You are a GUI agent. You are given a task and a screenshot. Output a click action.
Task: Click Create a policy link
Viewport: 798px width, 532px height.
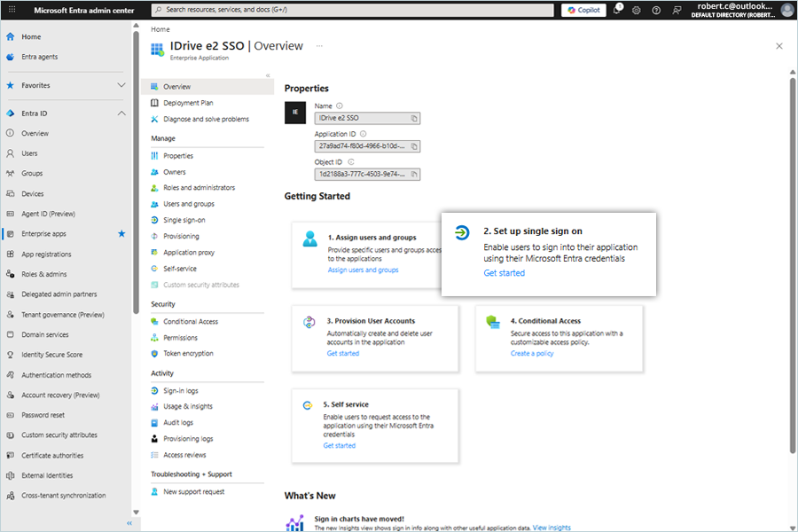(x=532, y=353)
